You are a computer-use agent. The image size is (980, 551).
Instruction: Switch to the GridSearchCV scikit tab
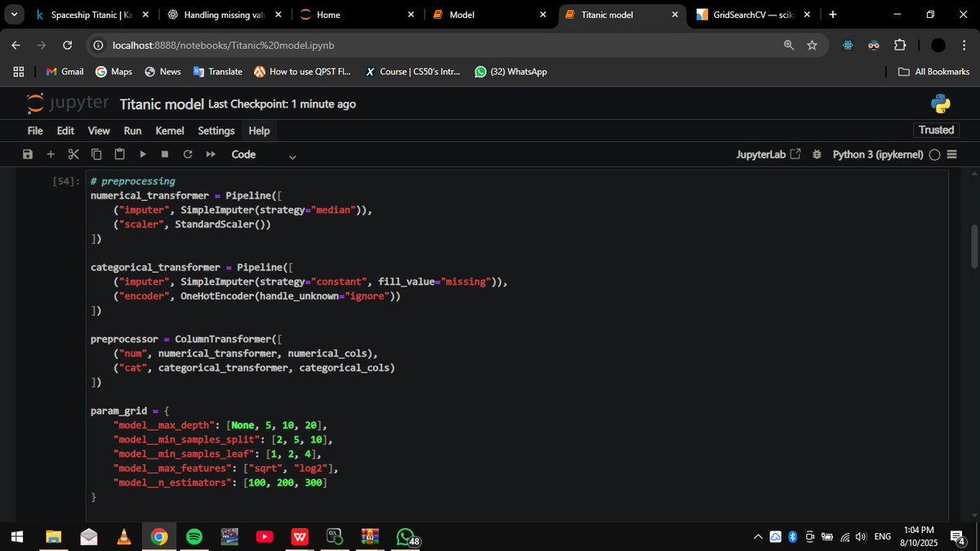pyautogui.click(x=747, y=14)
